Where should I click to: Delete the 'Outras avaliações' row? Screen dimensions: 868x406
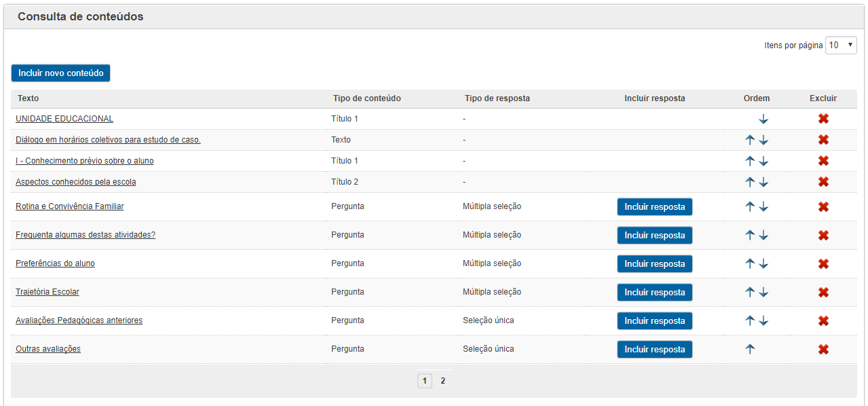click(x=823, y=350)
